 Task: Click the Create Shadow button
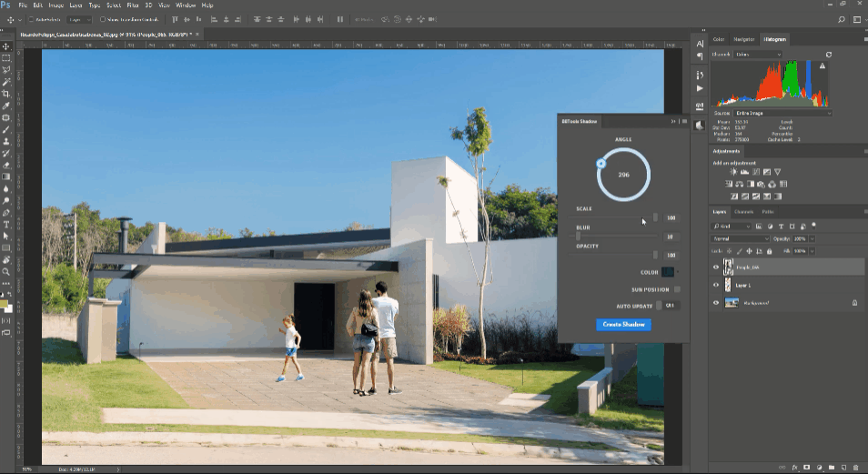click(x=623, y=325)
